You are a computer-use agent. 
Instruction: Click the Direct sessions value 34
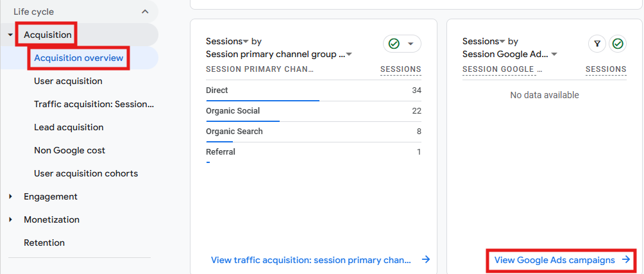pyautogui.click(x=416, y=90)
